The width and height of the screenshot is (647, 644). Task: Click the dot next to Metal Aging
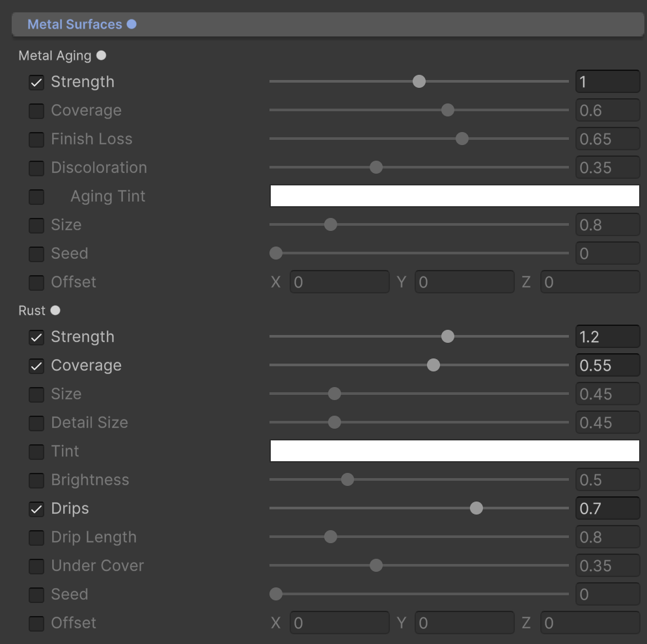click(101, 55)
